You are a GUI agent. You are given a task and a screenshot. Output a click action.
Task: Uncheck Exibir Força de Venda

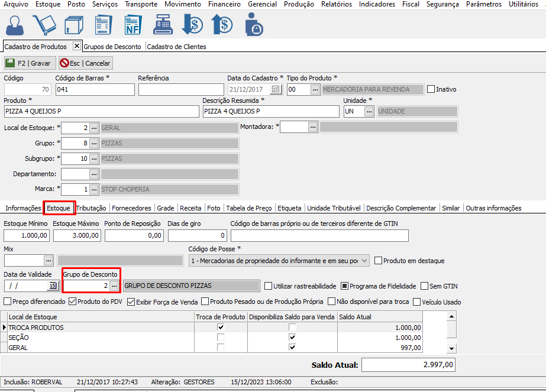coord(131,302)
